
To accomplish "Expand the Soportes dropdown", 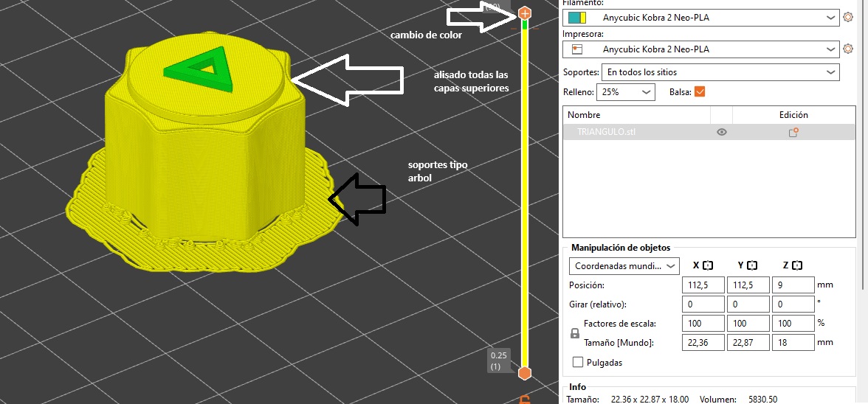I will tap(720, 72).
